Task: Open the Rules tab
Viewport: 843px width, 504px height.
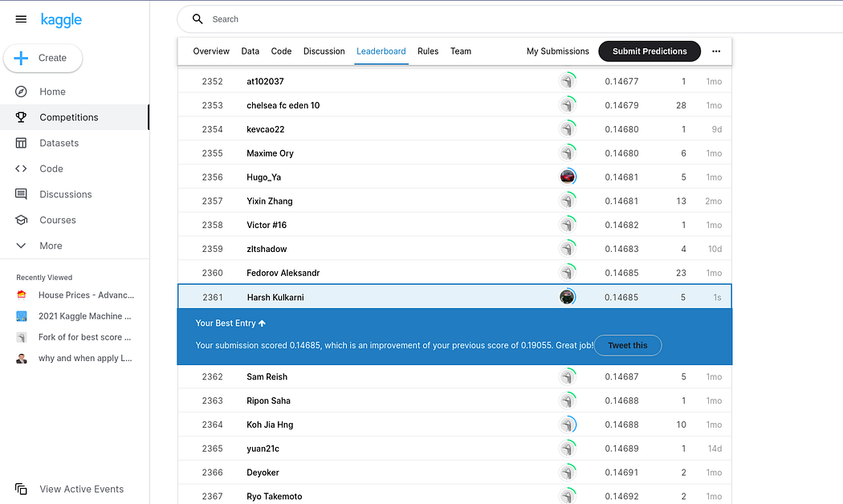Action: pyautogui.click(x=428, y=51)
